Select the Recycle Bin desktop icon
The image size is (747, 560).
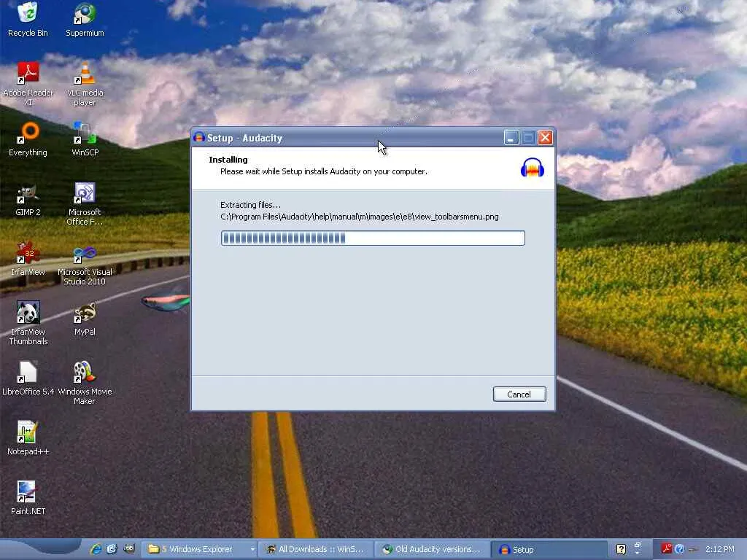(x=28, y=20)
